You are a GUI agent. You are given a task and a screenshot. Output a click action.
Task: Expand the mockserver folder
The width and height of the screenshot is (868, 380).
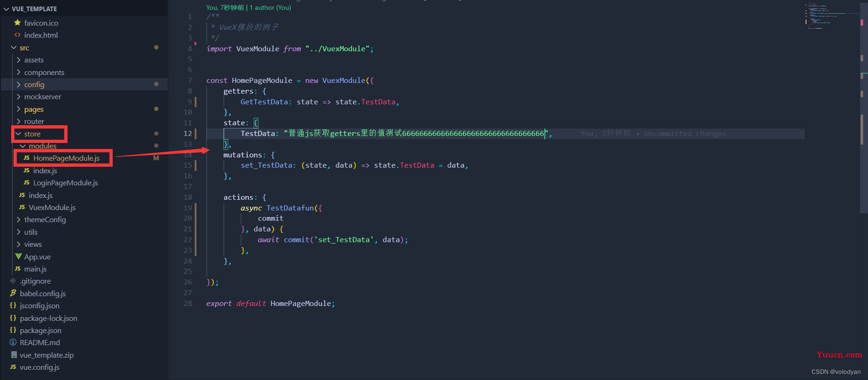point(19,96)
